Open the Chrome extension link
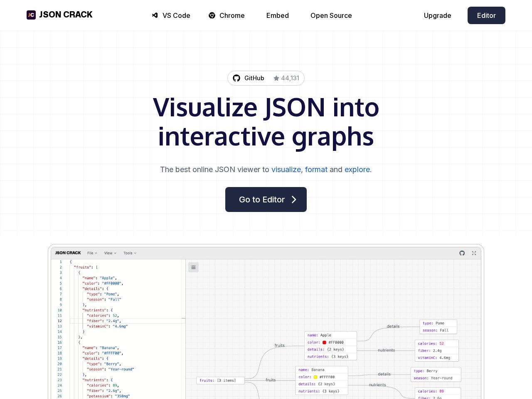Screen dimensions: 532x399 227,15
